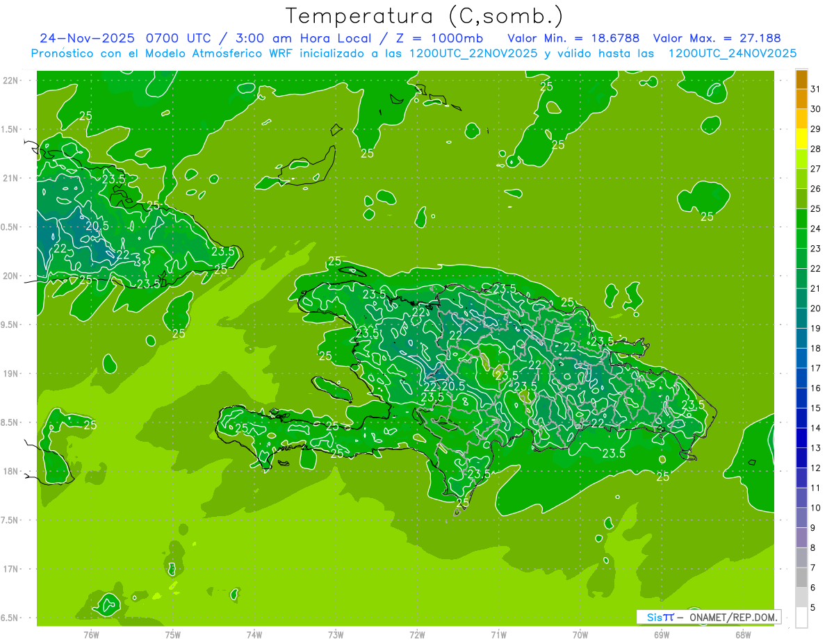This screenshot has height=644, width=834.
Task: Click the "75W" longitude axis label
Action: [173, 634]
